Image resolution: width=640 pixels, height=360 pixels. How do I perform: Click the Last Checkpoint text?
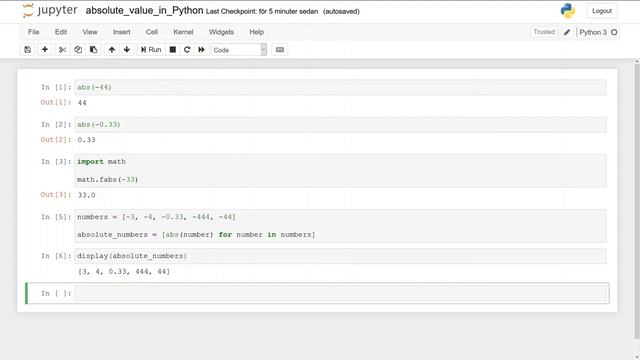pyautogui.click(x=262, y=11)
